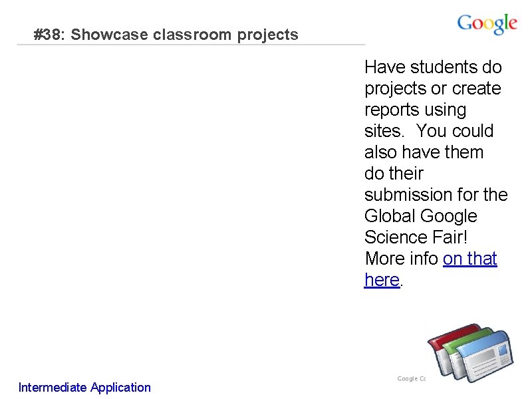Click the "also have them" text line

coord(424,152)
